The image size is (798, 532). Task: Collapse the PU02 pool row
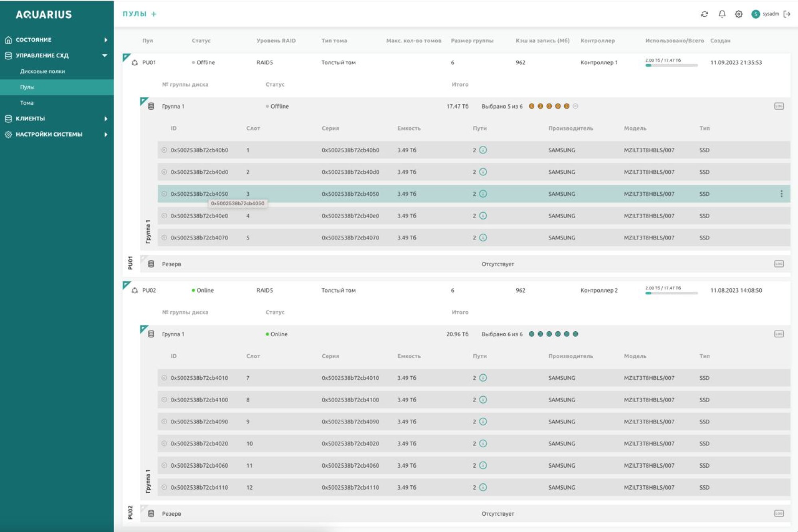[x=126, y=285]
